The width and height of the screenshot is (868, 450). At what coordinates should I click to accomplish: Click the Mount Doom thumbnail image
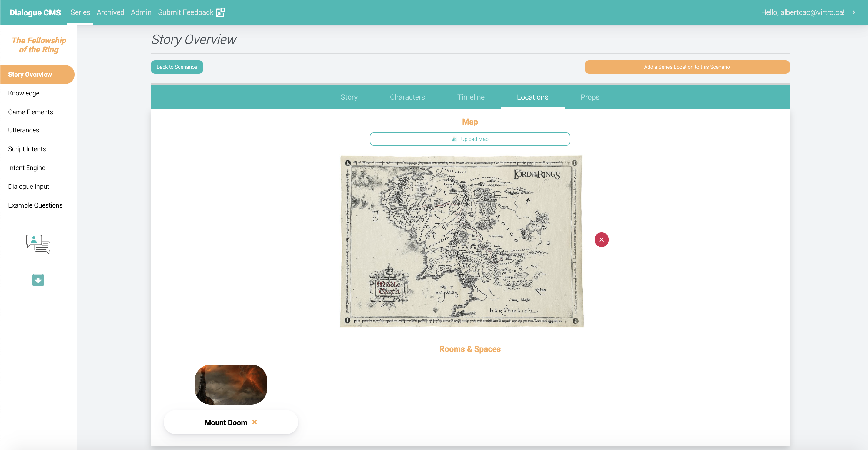point(231,384)
